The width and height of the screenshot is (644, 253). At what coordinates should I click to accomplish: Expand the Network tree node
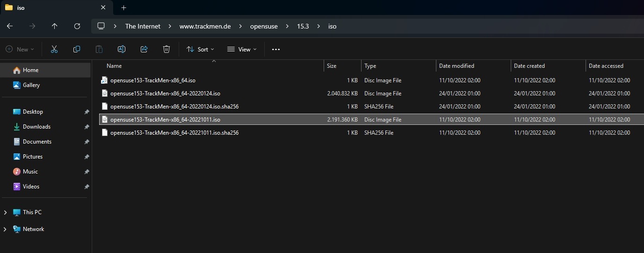tap(5, 229)
